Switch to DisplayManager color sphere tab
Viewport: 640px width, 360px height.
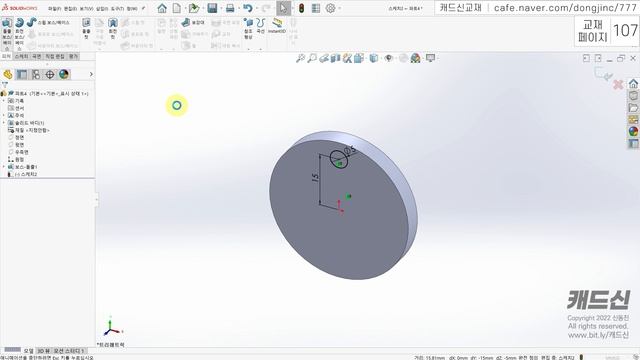point(64,74)
